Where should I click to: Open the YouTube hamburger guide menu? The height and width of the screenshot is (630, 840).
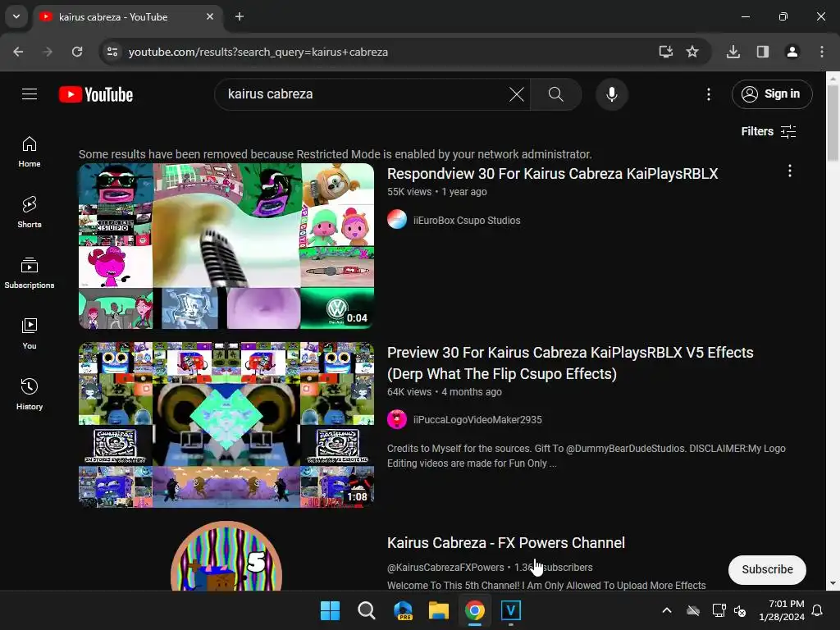30,94
